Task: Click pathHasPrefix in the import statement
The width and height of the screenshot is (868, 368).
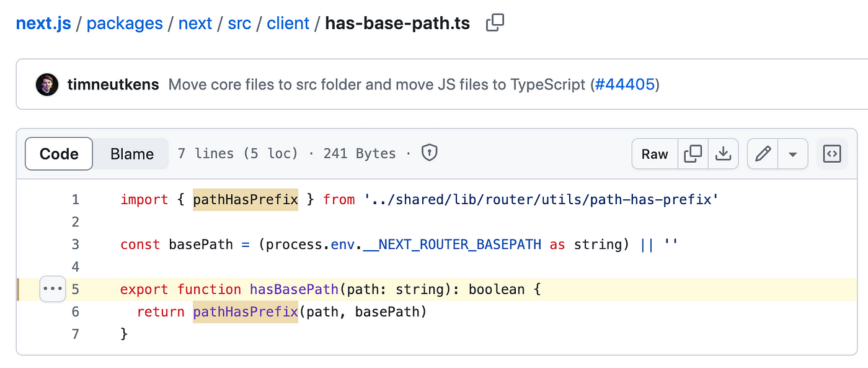Action: coord(246,200)
